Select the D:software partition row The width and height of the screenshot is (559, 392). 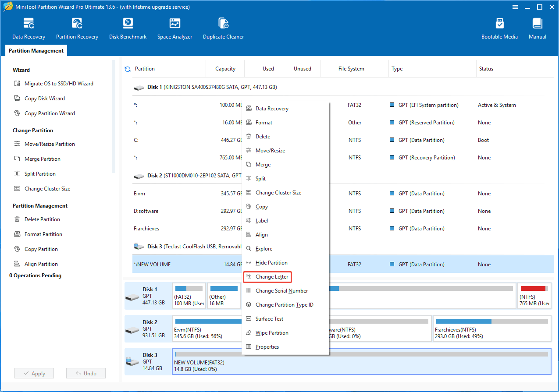pos(343,211)
